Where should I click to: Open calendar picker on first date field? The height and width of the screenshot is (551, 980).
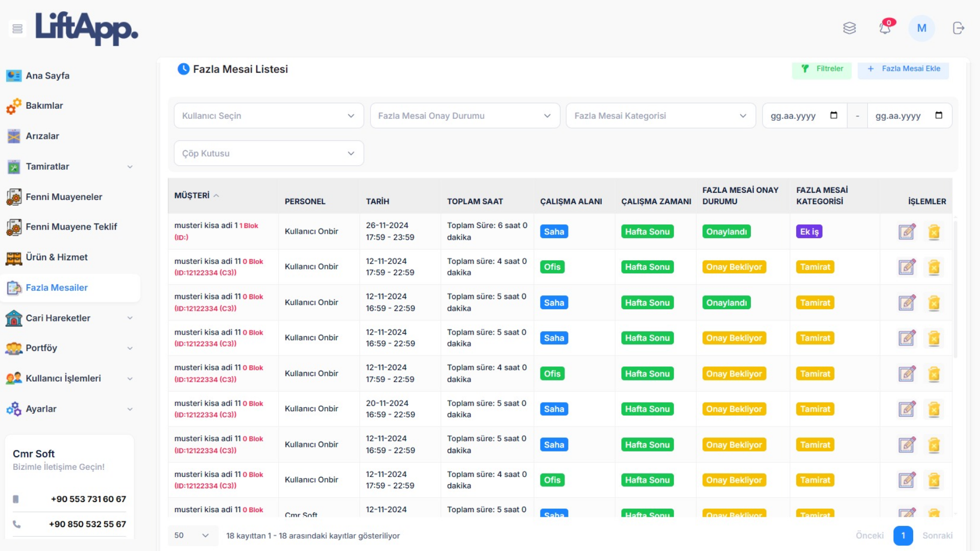[834, 115]
